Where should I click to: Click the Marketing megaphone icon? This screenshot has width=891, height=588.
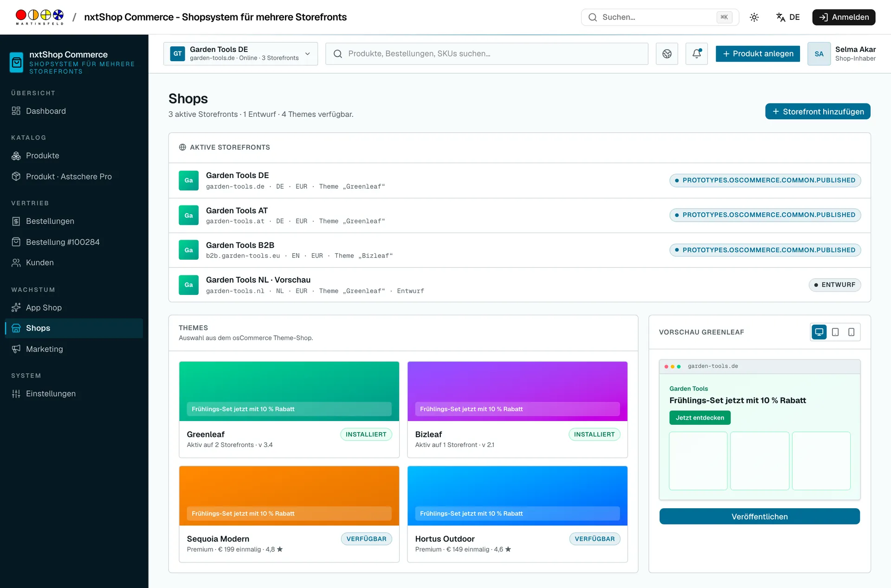tap(16, 349)
